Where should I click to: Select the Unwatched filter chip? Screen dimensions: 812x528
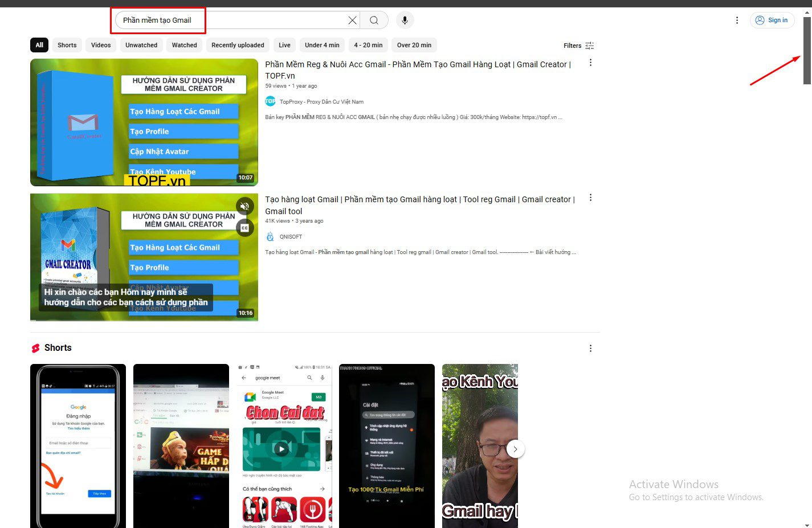tap(141, 45)
